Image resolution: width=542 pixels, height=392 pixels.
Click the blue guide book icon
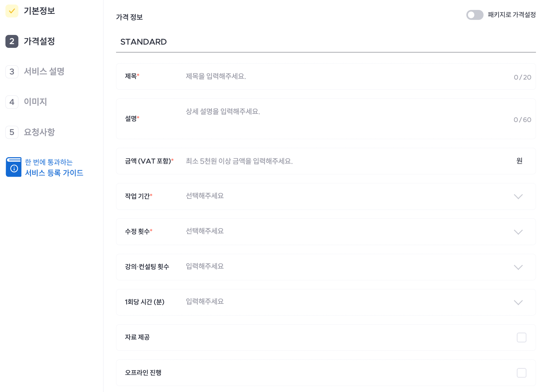(14, 167)
